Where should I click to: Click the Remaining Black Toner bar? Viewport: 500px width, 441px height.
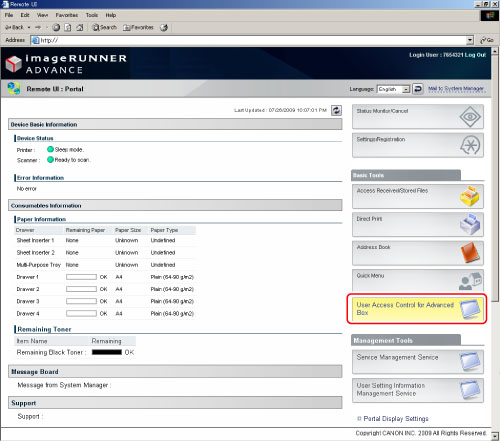pos(107,352)
